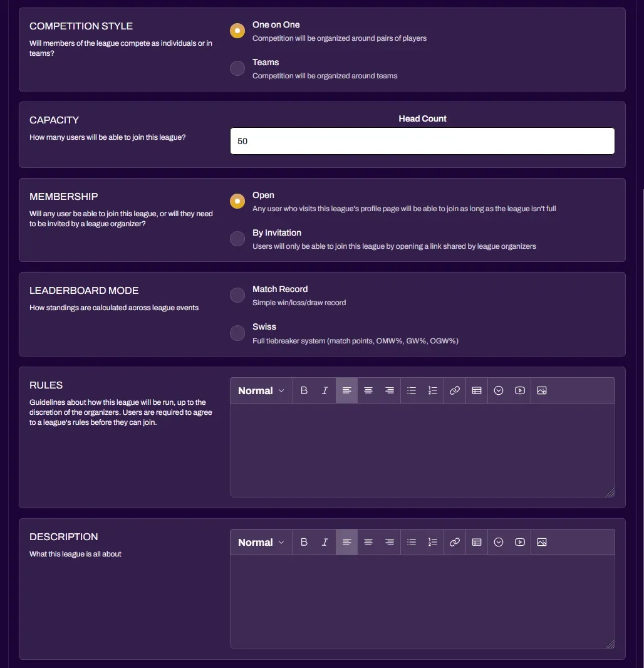Toggle italic in the Rules editor

pyautogui.click(x=325, y=390)
